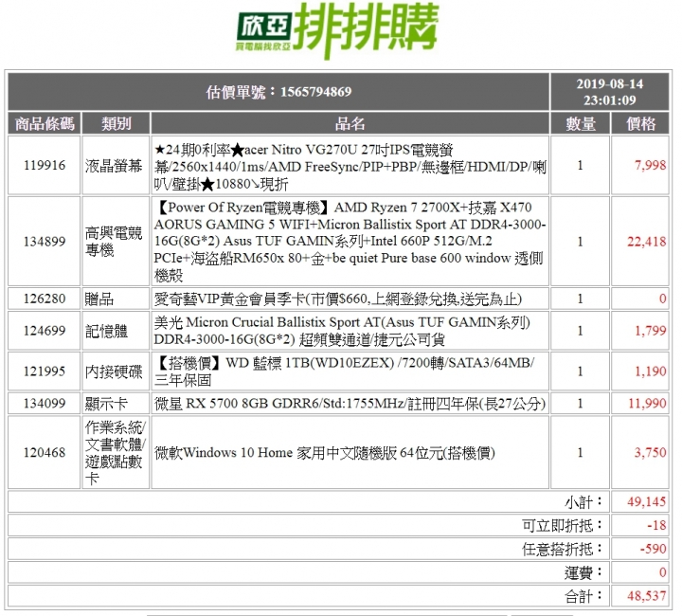Click the Micron Crucial Ballistix product name
Image resolution: width=682 pixels, height=616 pixels.
click(x=342, y=331)
